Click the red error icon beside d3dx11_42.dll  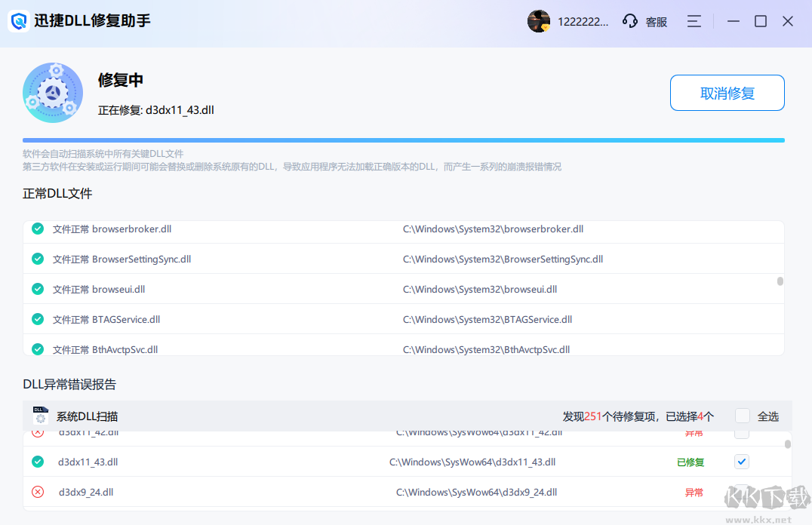pyautogui.click(x=37, y=431)
